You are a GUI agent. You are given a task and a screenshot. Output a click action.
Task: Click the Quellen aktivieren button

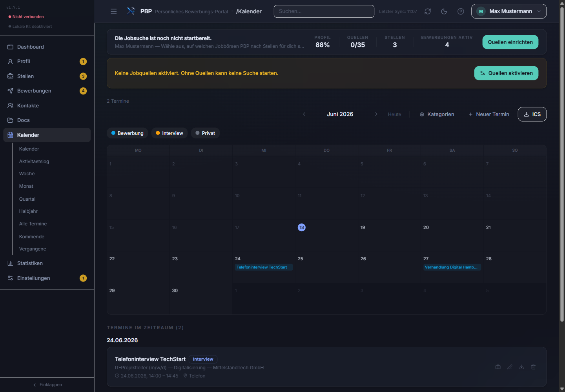coord(506,73)
